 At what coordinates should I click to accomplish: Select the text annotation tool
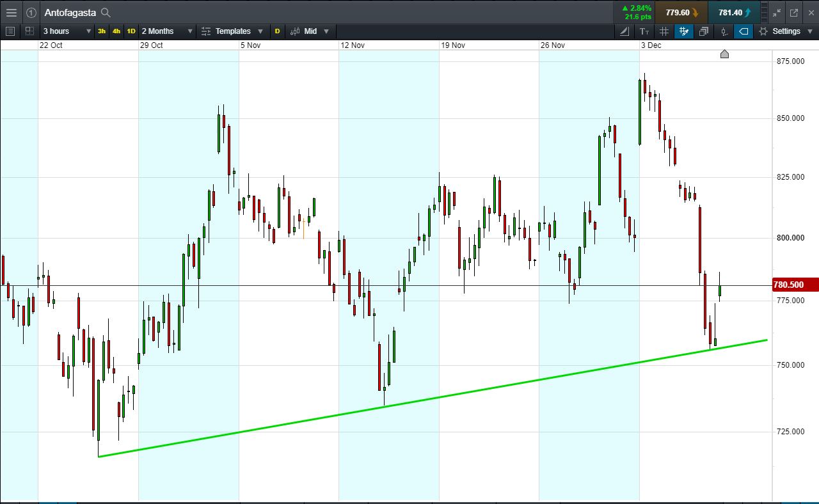[644, 31]
